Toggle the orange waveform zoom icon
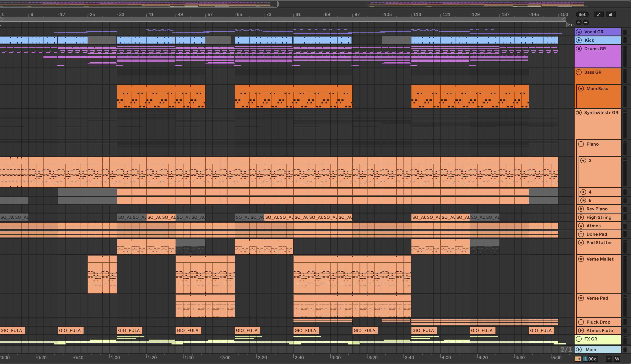 578,359
